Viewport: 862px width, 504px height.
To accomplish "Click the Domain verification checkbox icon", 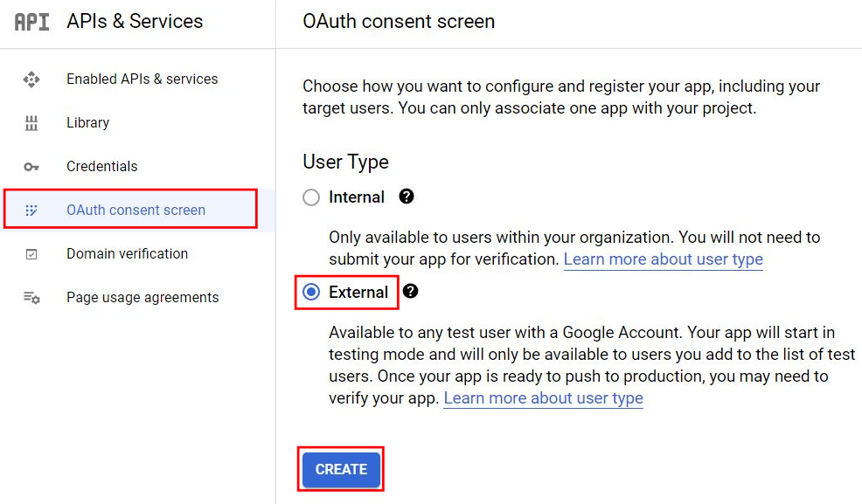I will point(31,254).
